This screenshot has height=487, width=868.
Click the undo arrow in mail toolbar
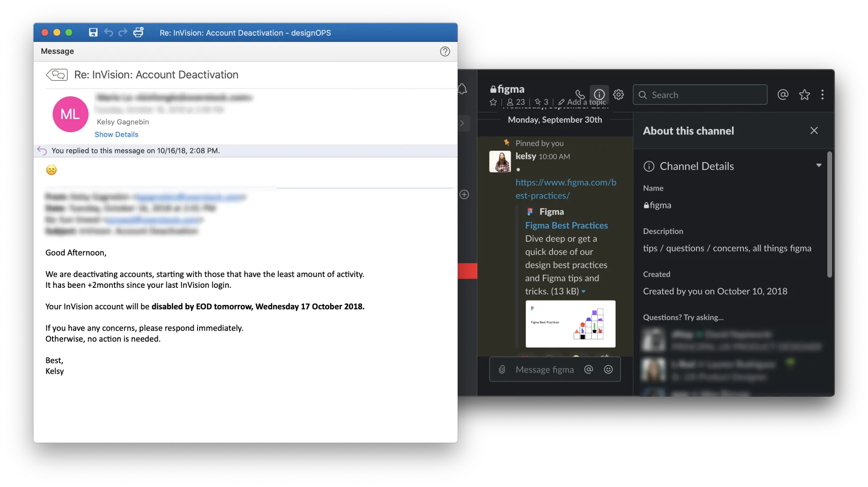pyautogui.click(x=108, y=33)
